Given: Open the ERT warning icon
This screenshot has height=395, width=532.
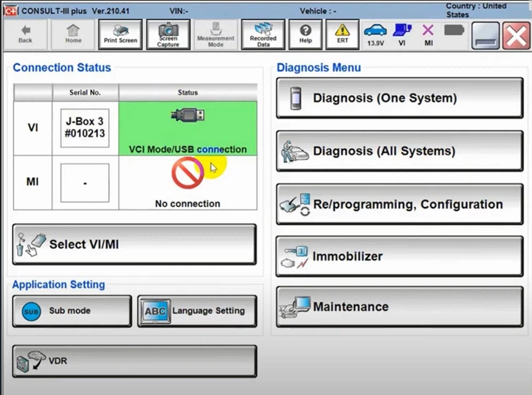Looking at the screenshot, I should tap(342, 35).
